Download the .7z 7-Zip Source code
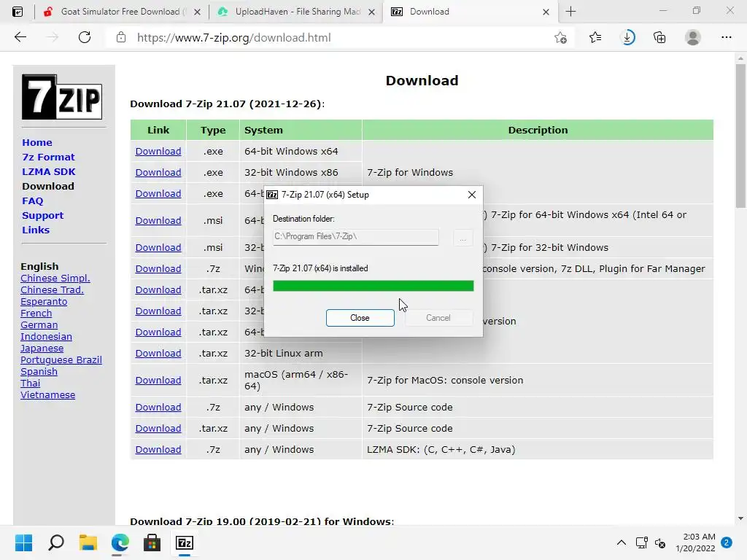This screenshot has width=747, height=560. click(158, 407)
